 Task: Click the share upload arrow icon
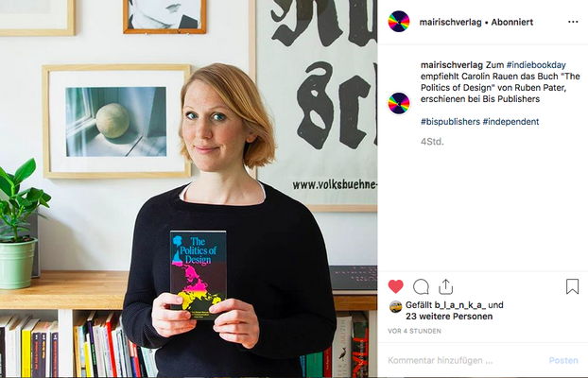(x=445, y=287)
